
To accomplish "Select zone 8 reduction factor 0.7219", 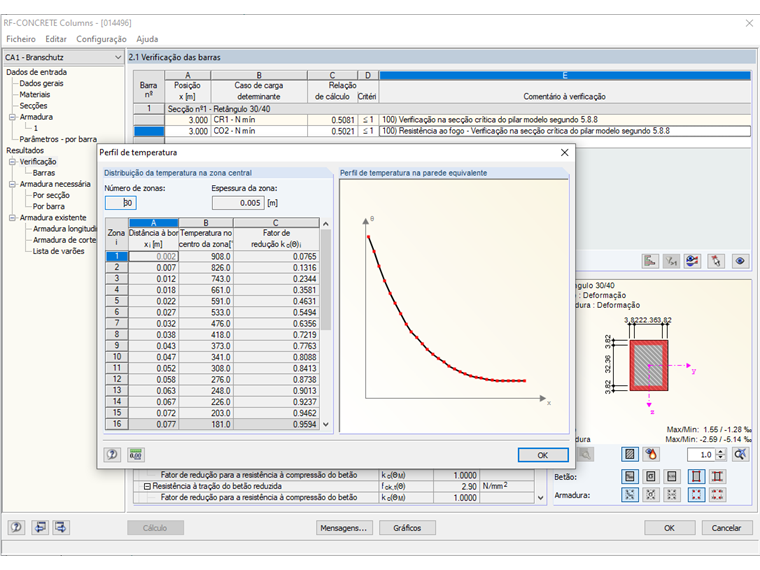I will (276, 334).
